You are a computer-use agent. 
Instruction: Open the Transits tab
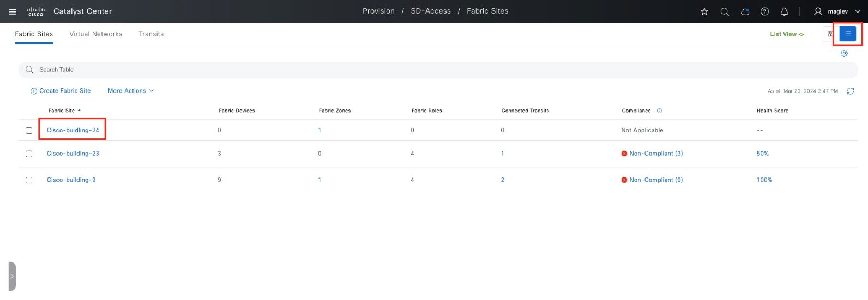[151, 34]
